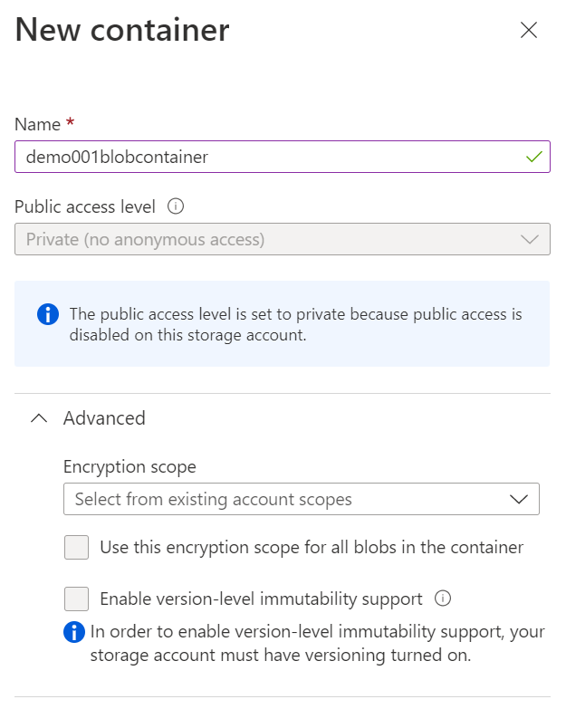Click the Public access level label
This screenshot has width=566, height=728.
click(85, 206)
